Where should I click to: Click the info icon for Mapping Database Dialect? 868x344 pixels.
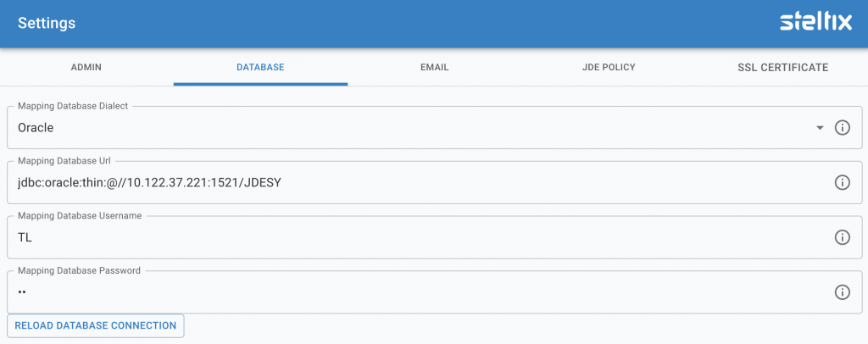pyautogui.click(x=842, y=128)
